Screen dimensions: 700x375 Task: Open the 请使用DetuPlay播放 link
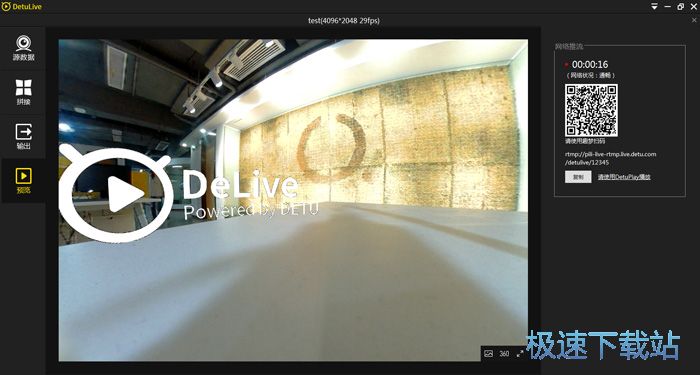(624, 177)
